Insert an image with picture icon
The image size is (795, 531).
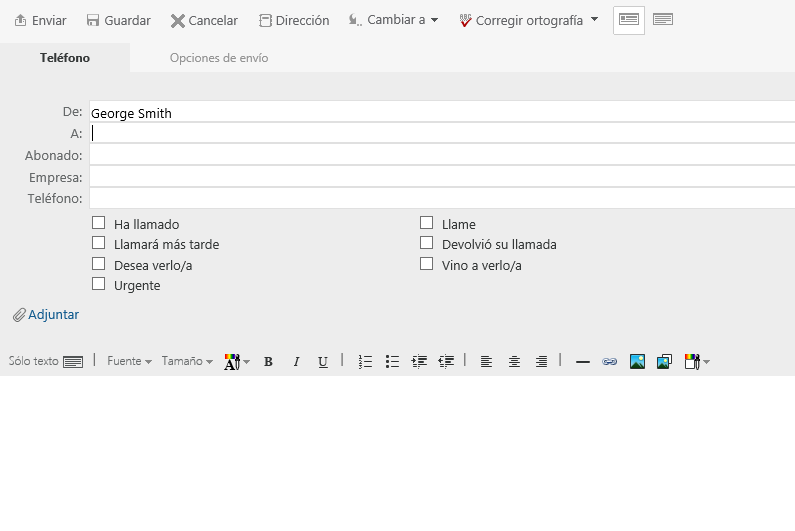(637, 362)
